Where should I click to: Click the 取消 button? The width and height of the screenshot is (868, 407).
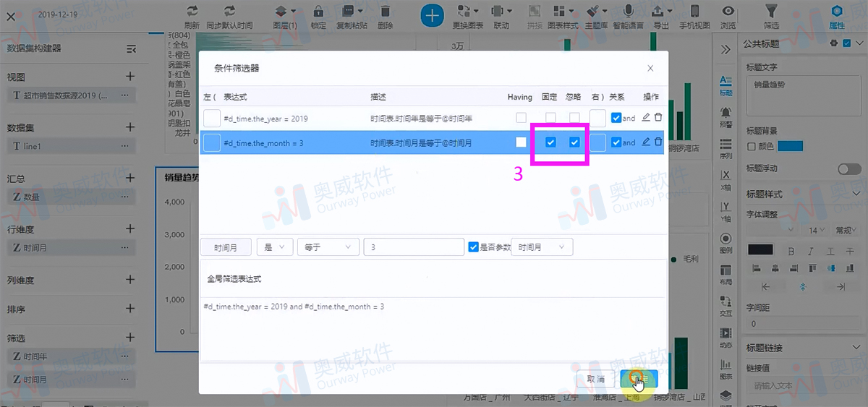595,379
